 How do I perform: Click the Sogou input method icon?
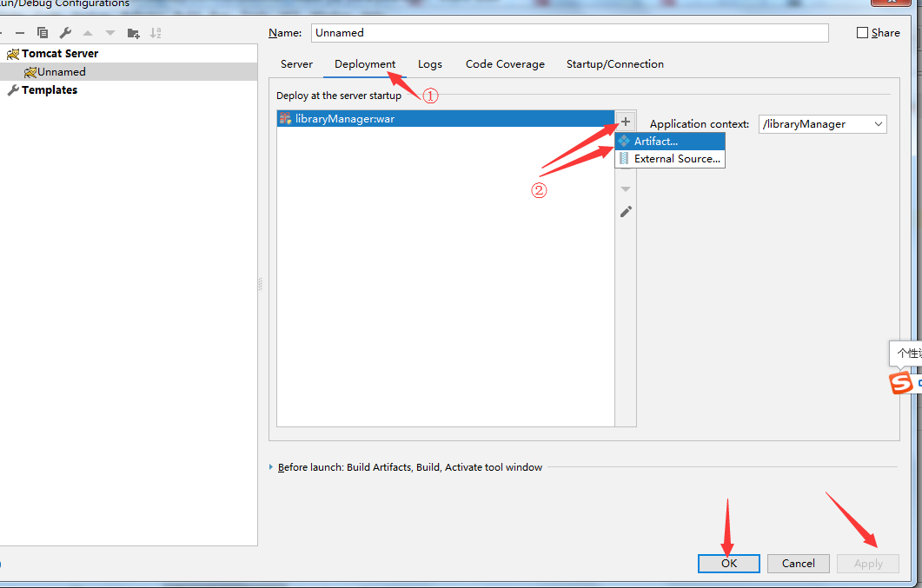[x=901, y=382]
